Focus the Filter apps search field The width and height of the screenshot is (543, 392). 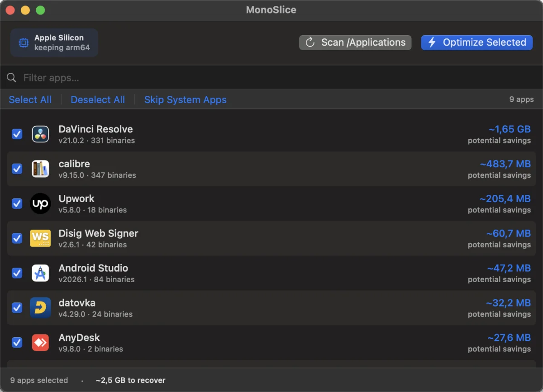pos(271,78)
